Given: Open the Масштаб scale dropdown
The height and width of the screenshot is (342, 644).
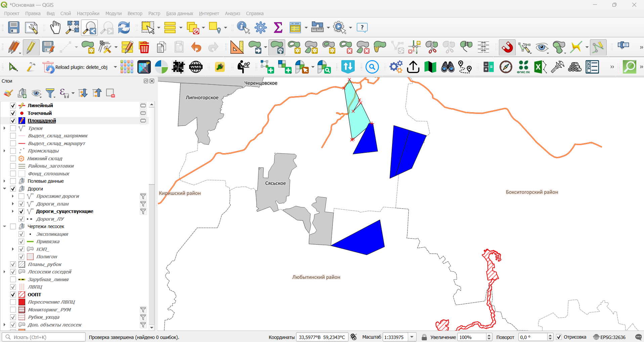Looking at the screenshot, I should 412,337.
